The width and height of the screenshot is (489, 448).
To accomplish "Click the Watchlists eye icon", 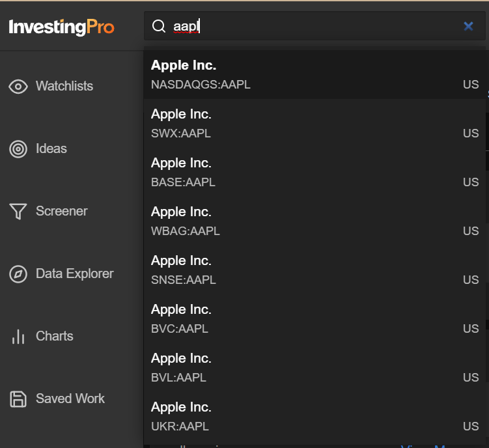I will 18,87.
